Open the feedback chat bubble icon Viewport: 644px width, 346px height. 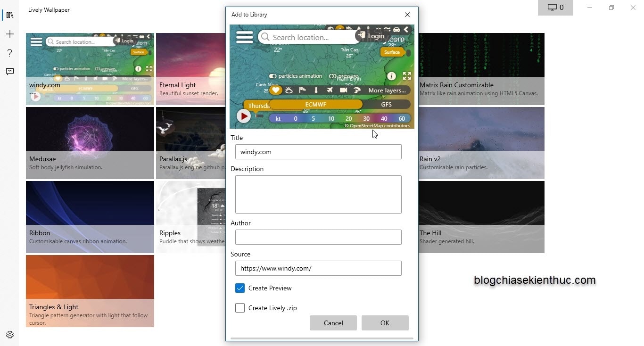click(9, 72)
